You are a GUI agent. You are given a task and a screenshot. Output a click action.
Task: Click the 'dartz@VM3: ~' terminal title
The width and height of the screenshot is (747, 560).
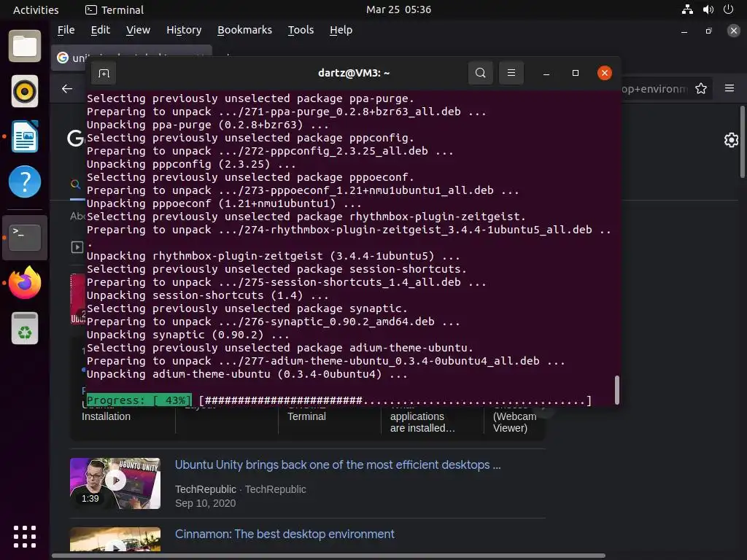tap(354, 73)
